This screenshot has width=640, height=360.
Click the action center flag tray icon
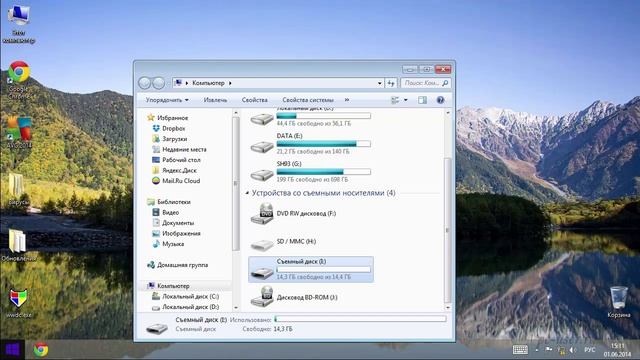[549, 350]
